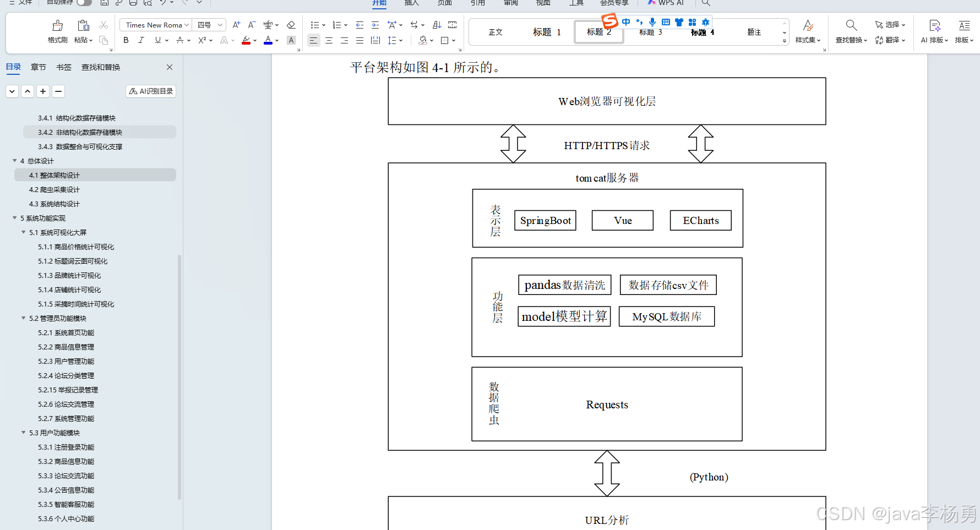Open font color dropdown arrow
This screenshot has height=530, width=980.
(x=277, y=40)
